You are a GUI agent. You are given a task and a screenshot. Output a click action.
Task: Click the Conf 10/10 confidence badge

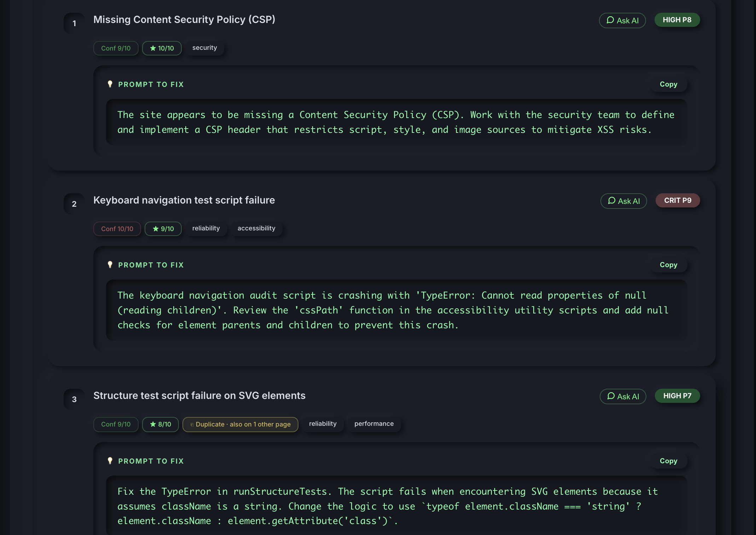117,229
